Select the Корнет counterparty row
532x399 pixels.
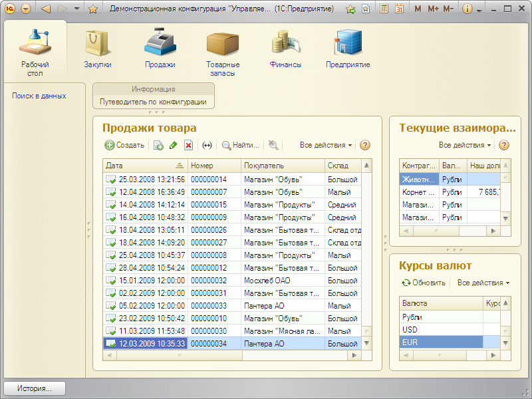tap(450, 192)
